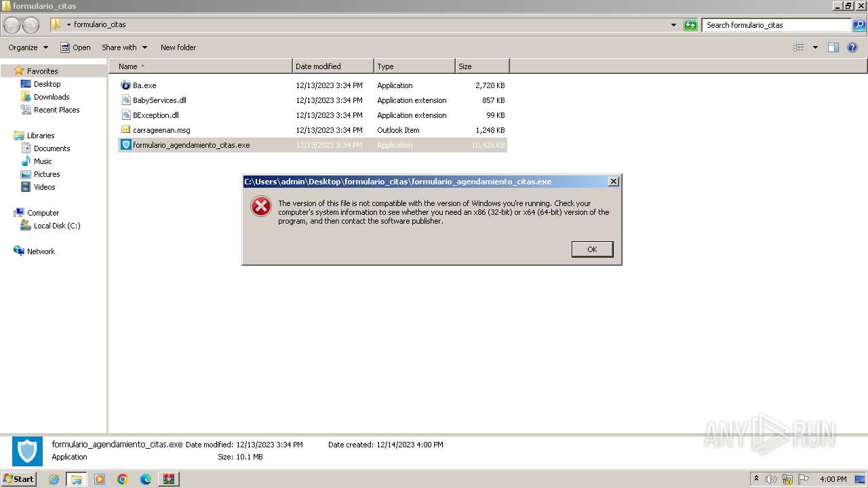868x488 pixels.
Task: Open WinRAR from the taskbar
Action: coord(169,479)
